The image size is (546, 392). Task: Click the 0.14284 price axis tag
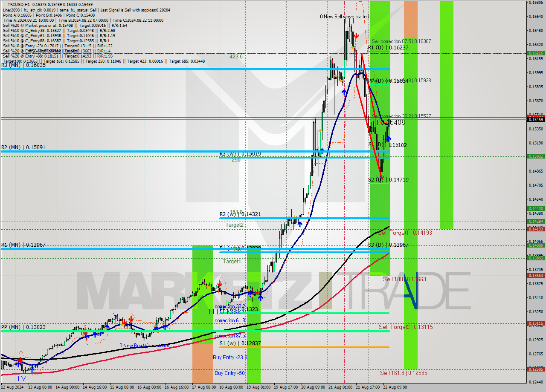(x=536, y=221)
